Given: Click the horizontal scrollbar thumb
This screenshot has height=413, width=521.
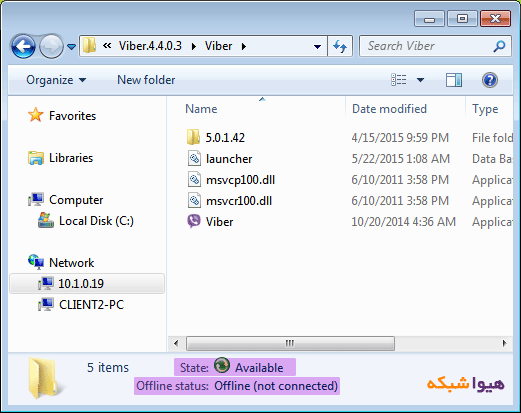Looking at the screenshot, I should [290, 343].
